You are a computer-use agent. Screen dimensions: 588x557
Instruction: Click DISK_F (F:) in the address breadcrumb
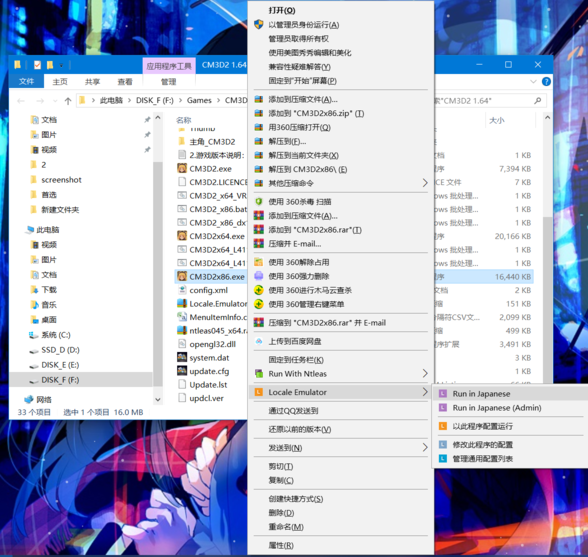tap(154, 101)
